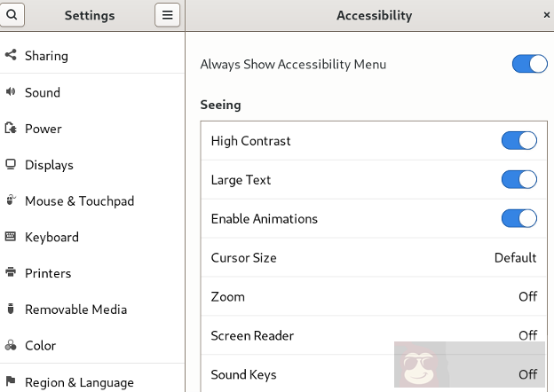
Task: Open the Screen Reader setting row
Action: pyautogui.click(x=373, y=335)
